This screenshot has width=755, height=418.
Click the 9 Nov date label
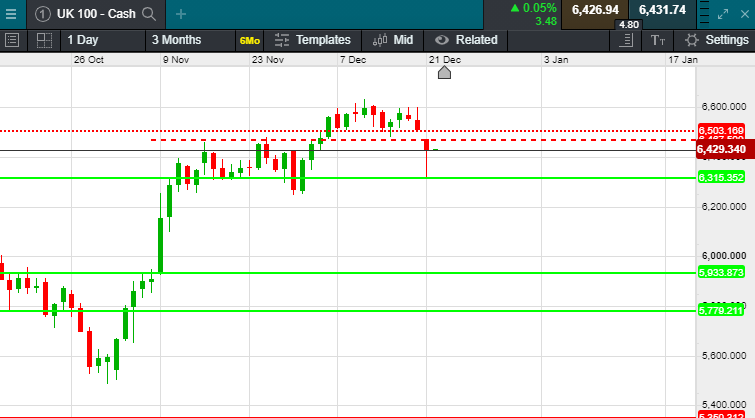[x=176, y=60]
